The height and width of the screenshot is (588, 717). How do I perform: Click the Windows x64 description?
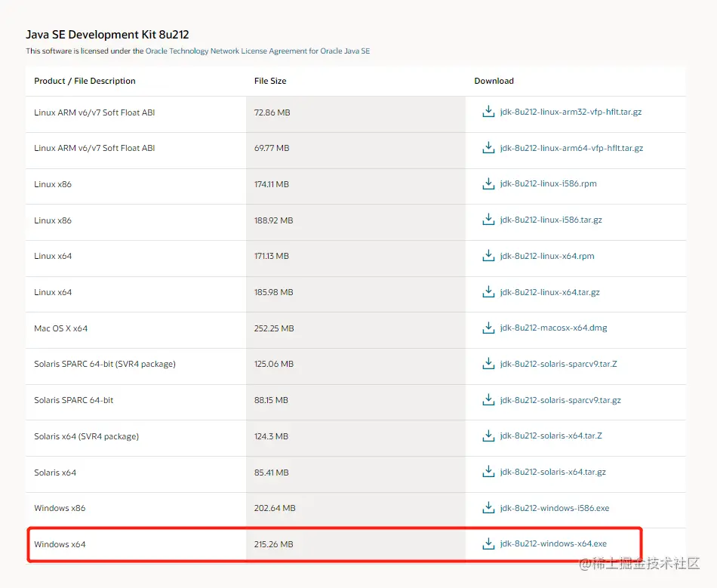click(x=60, y=544)
